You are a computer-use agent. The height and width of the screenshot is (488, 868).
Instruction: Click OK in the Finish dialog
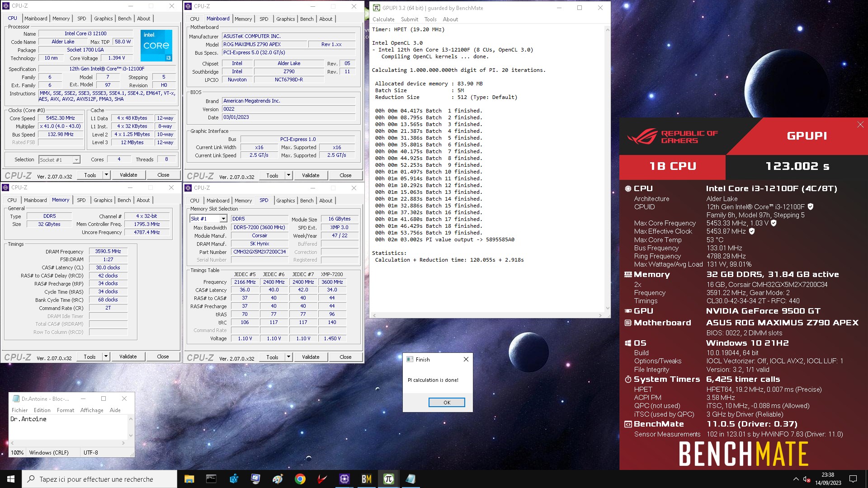[x=447, y=403]
